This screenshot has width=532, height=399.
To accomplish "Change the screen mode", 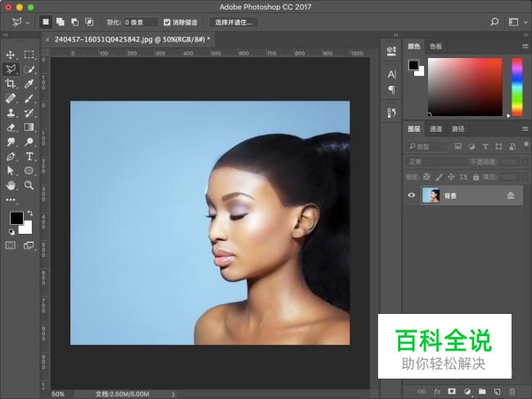I will click(29, 245).
